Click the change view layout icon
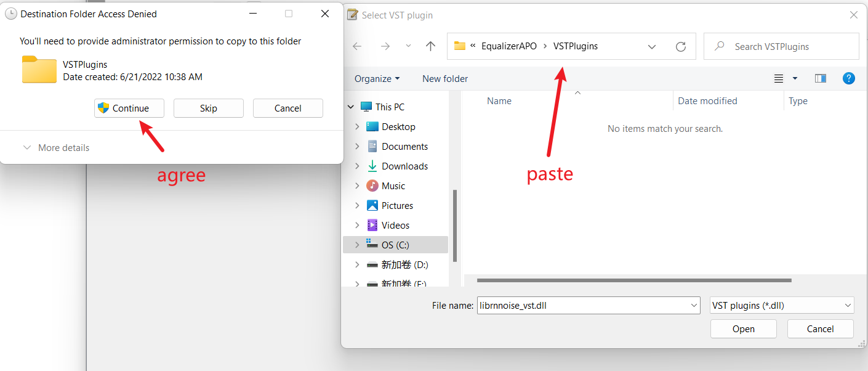The width and height of the screenshot is (868, 371). pos(779,78)
